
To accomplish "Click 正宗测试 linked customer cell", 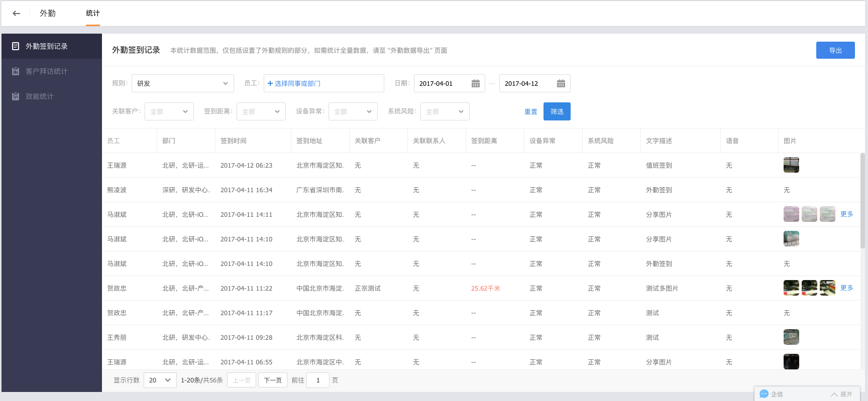I will point(368,289).
